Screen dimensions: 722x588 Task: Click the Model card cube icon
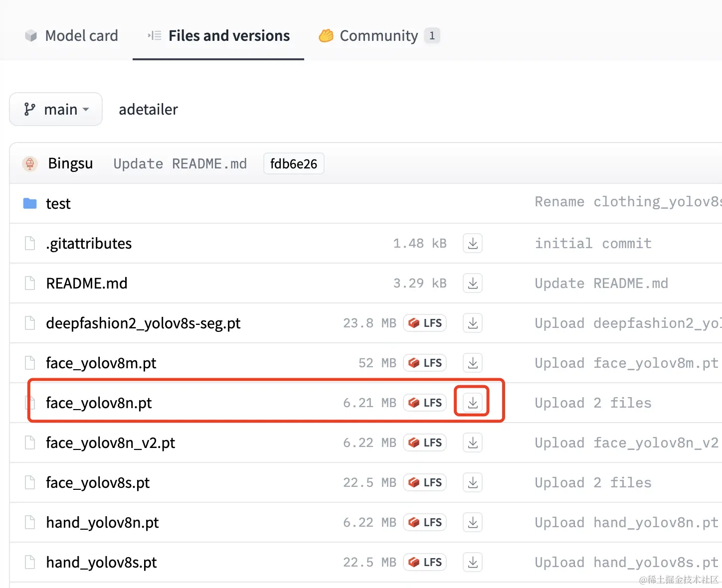pos(31,36)
